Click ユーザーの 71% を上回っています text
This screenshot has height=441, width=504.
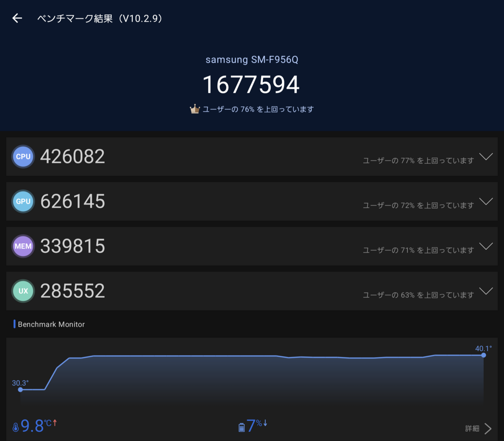(418, 250)
